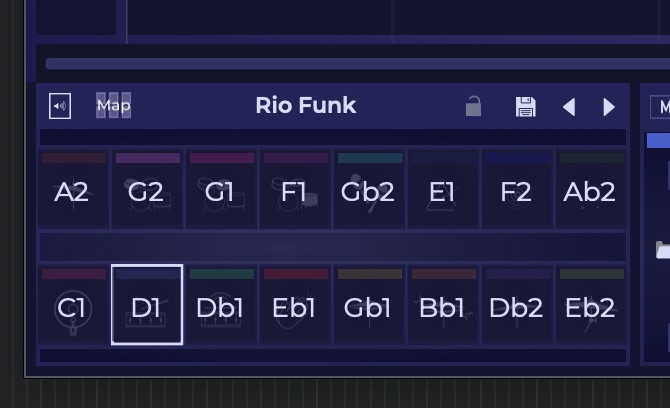Click the highlighted D1 pad
This screenshot has width=670, height=408.
(146, 307)
